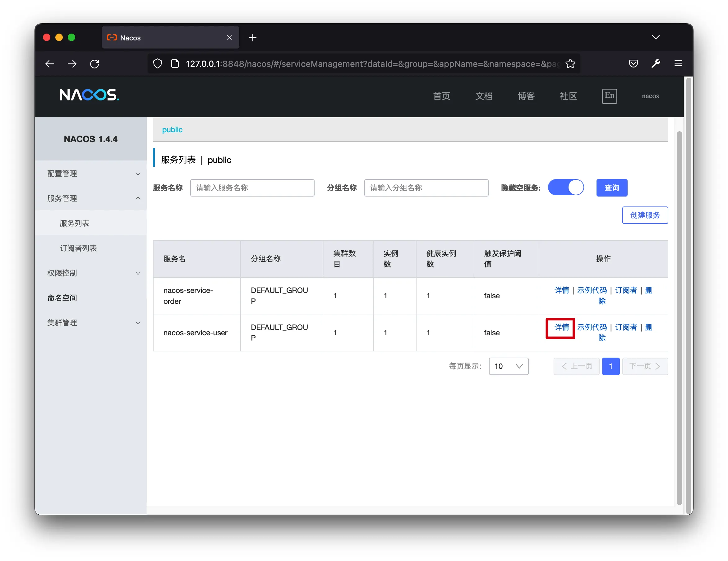Open the shield tracking protection icon
Image resolution: width=728 pixels, height=561 pixels.
[x=157, y=64]
